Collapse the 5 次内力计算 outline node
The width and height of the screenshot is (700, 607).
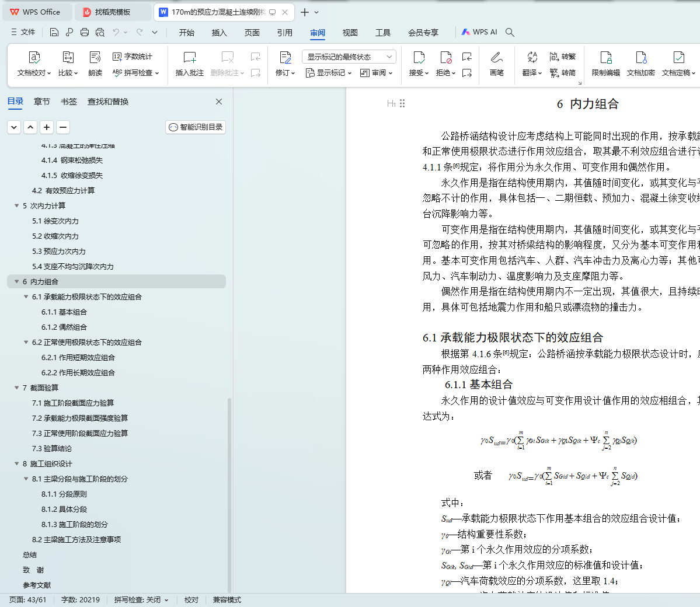point(16,206)
